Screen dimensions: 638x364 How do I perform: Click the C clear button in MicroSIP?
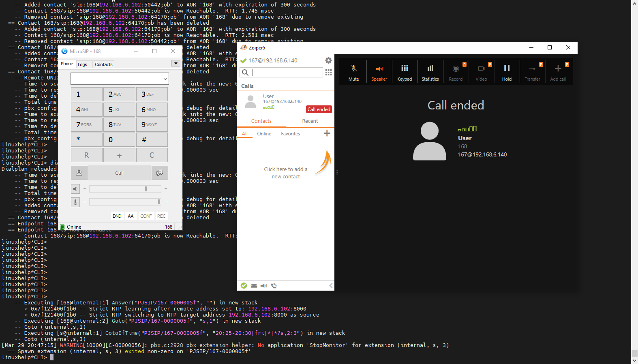152,155
